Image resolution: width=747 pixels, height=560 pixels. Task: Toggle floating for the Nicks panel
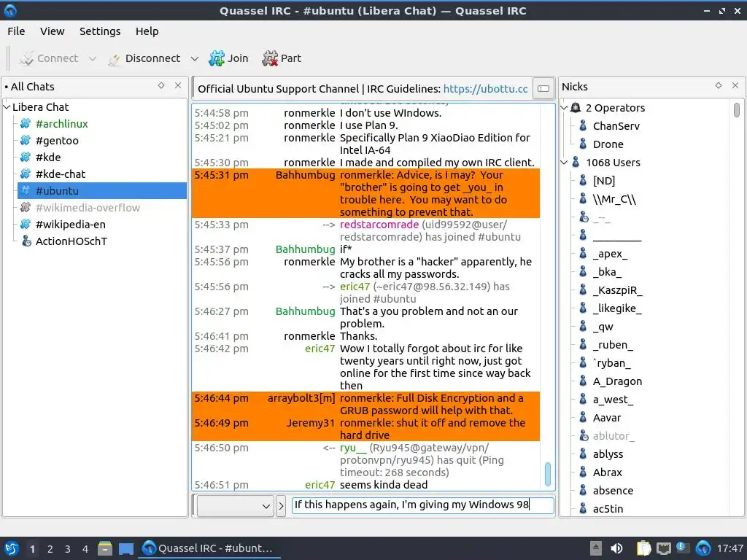click(719, 86)
